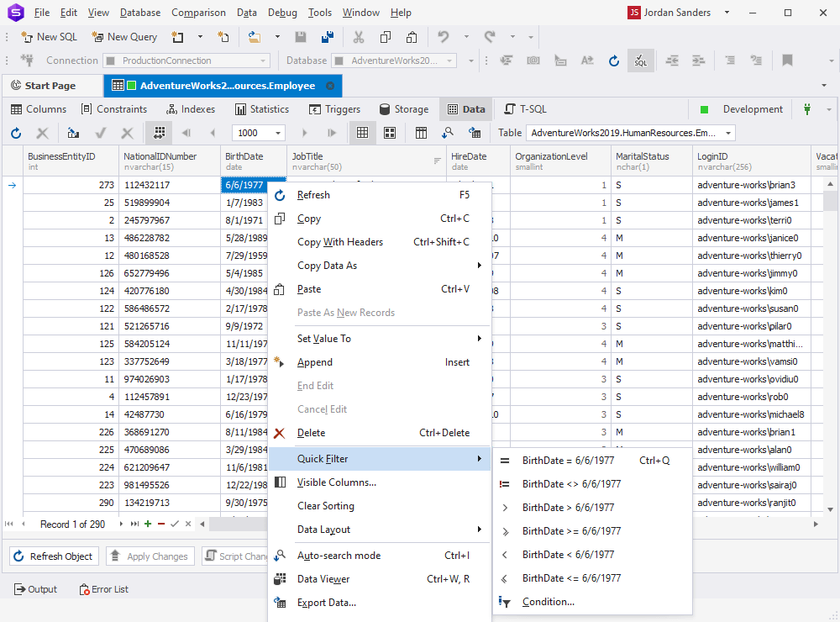
Task: Refresh the data grid
Action: [x=15, y=133]
